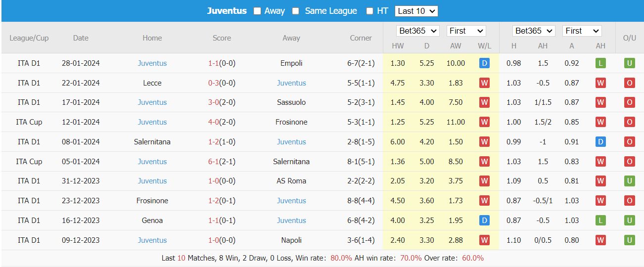Open Juventus link in the Empoli row
Screen dimensions: 644x267
152,63
